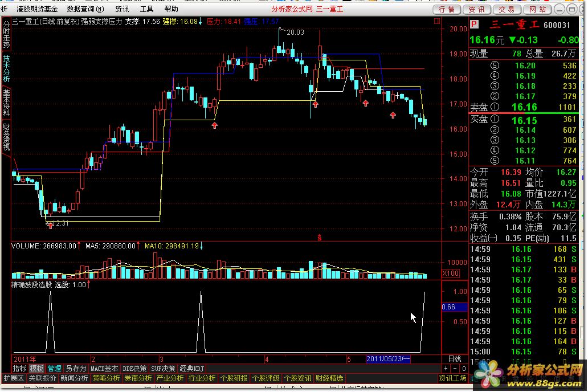
Task: Open the 策略分析 tab
Action: (x=106, y=378)
